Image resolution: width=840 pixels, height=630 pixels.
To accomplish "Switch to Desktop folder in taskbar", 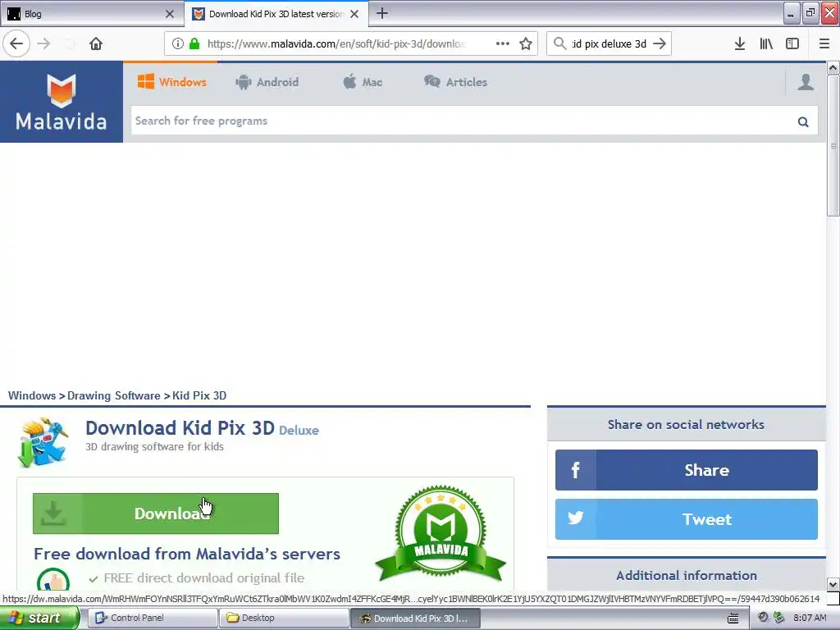I will tap(284, 618).
